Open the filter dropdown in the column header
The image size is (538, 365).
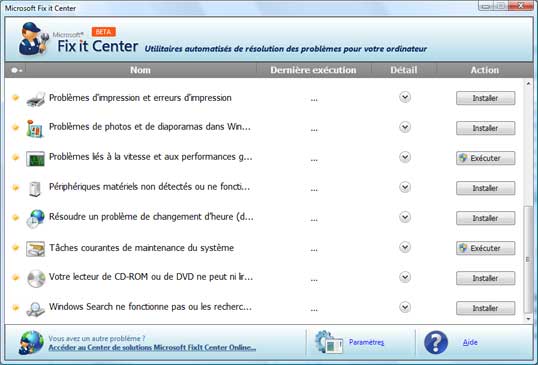click(16, 70)
